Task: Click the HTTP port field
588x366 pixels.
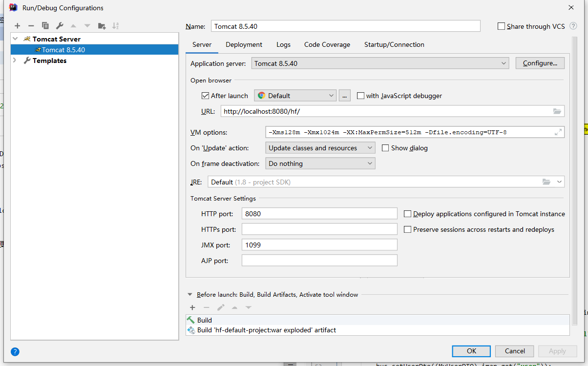Action: click(x=319, y=214)
